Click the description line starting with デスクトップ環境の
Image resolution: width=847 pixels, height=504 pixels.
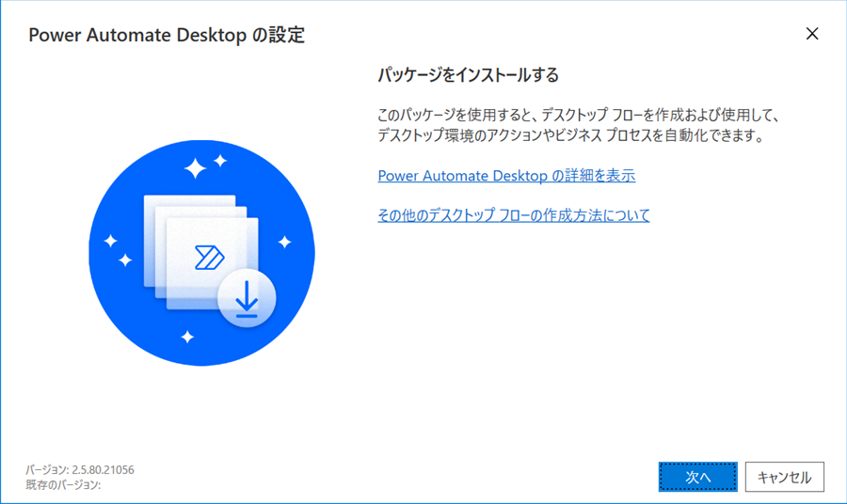[571, 134]
